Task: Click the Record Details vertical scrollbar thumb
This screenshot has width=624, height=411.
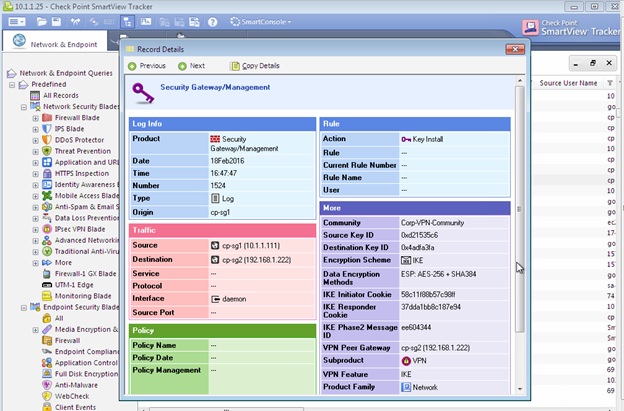Action: 520,209
